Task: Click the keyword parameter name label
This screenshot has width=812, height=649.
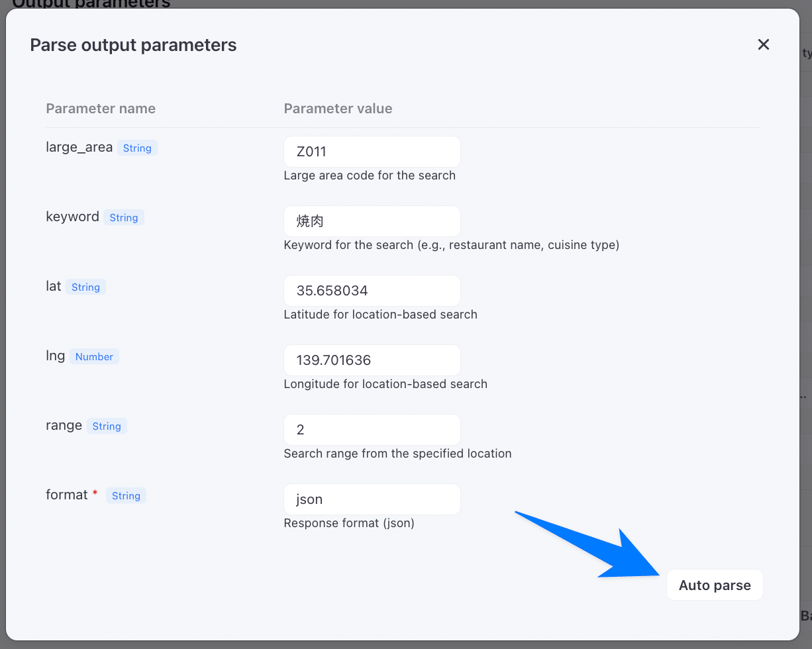Action: pos(72,217)
